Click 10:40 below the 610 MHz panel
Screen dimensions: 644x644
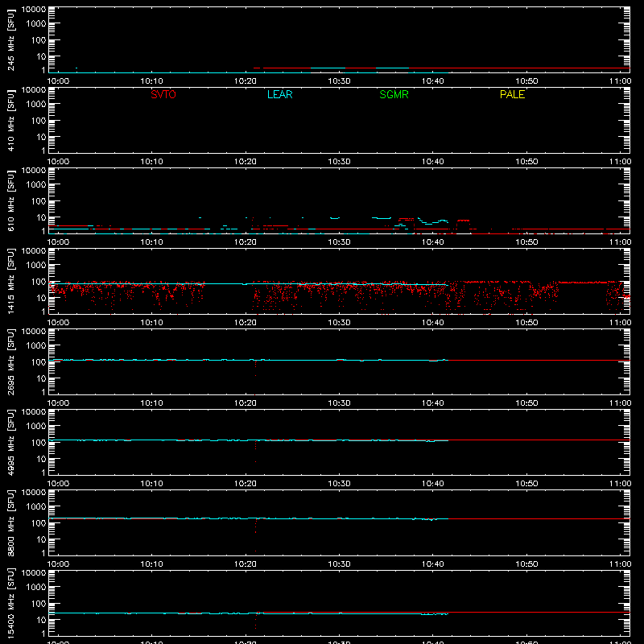(433, 242)
